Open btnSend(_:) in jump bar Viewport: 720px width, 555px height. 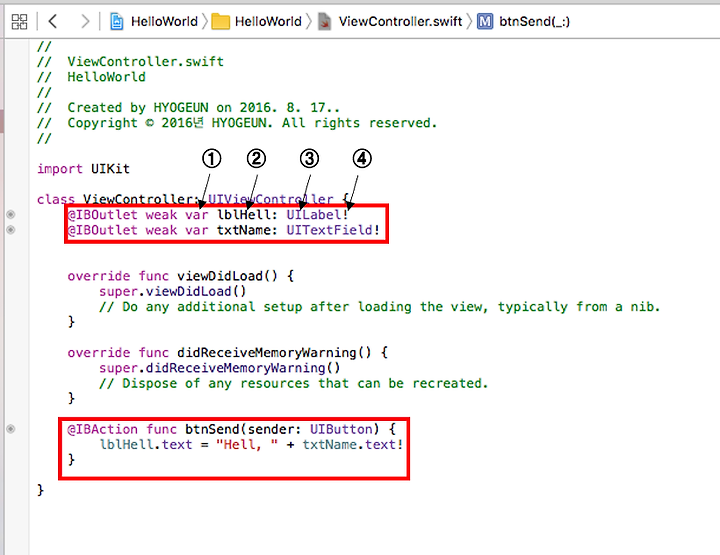click(534, 22)
